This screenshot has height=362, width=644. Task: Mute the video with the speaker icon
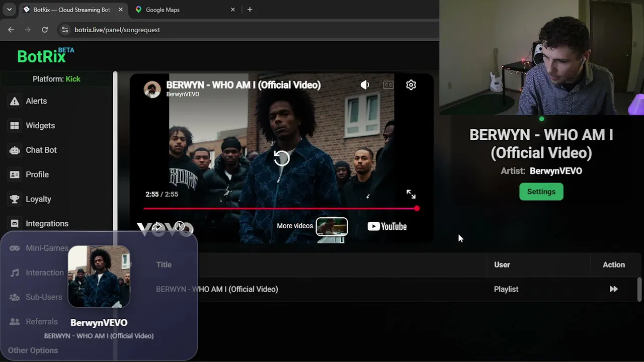tap(365, 85)
